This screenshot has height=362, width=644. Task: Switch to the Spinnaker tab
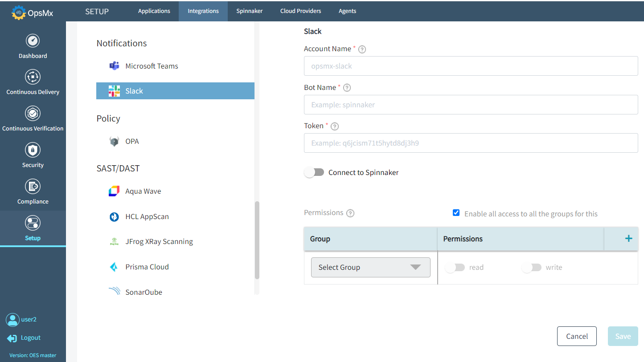(249, 11)
